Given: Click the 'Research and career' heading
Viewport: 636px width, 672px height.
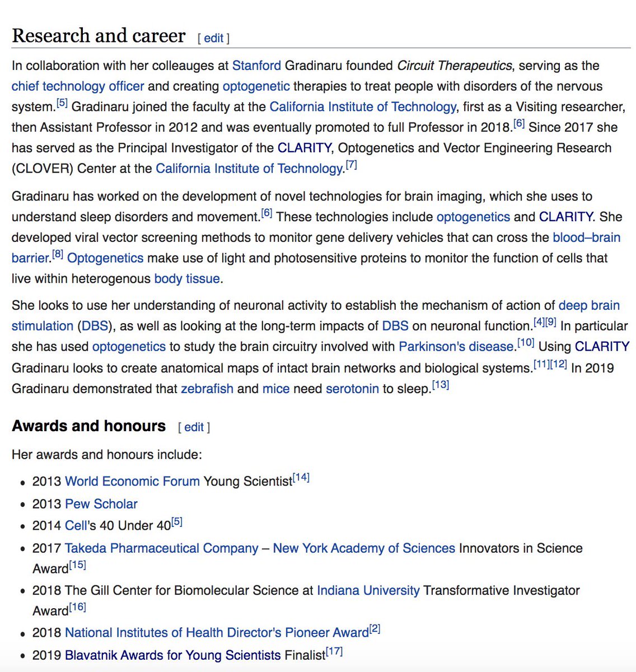Looking at the screenshot, I should click(99, 36).
